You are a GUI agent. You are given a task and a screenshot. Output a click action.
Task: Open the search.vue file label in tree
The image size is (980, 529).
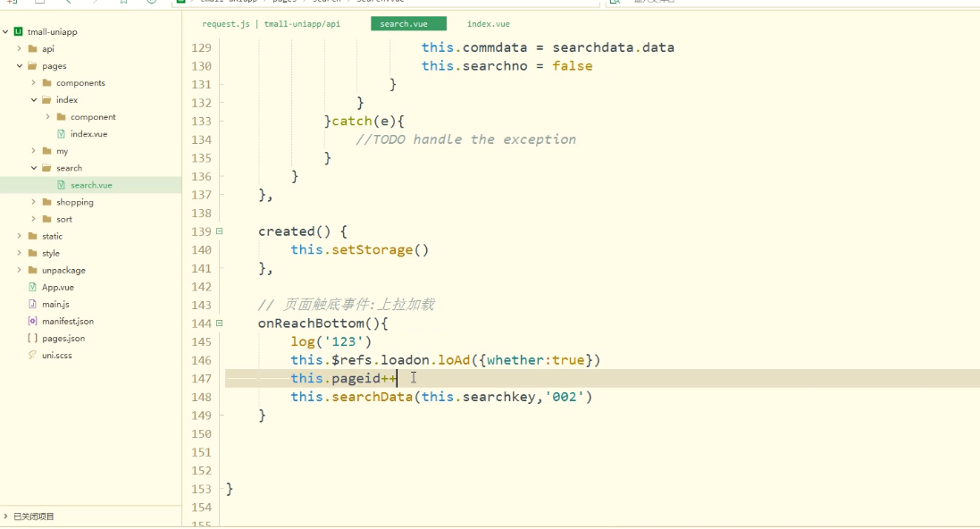(x=91, y=185)
